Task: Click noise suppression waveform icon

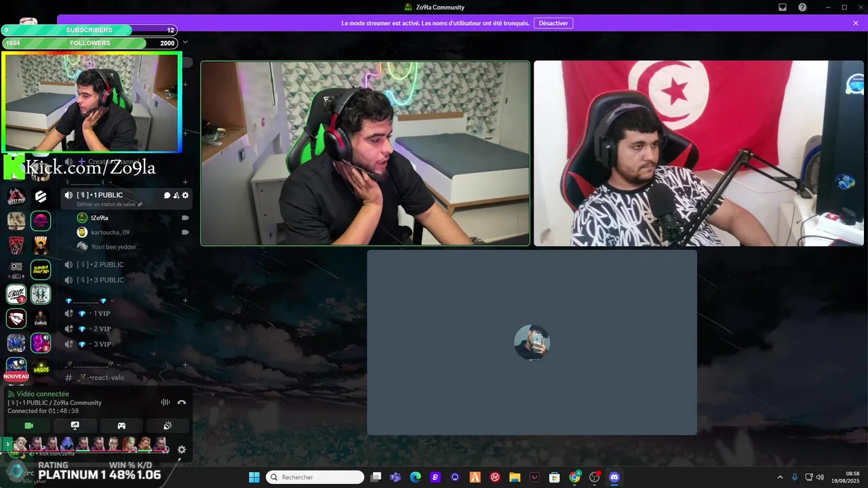Action: (x=165, y=402)
